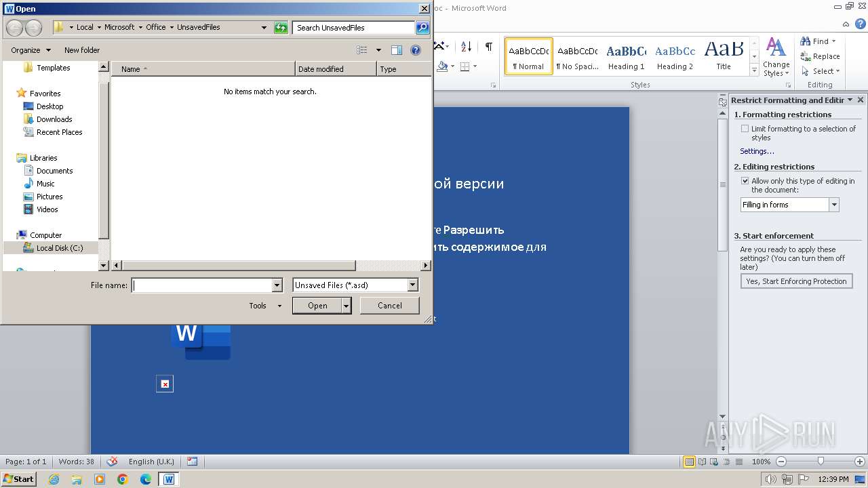868x488 pixels.
Task: Select Documents library in navigation pane
Action: [54, 171]
